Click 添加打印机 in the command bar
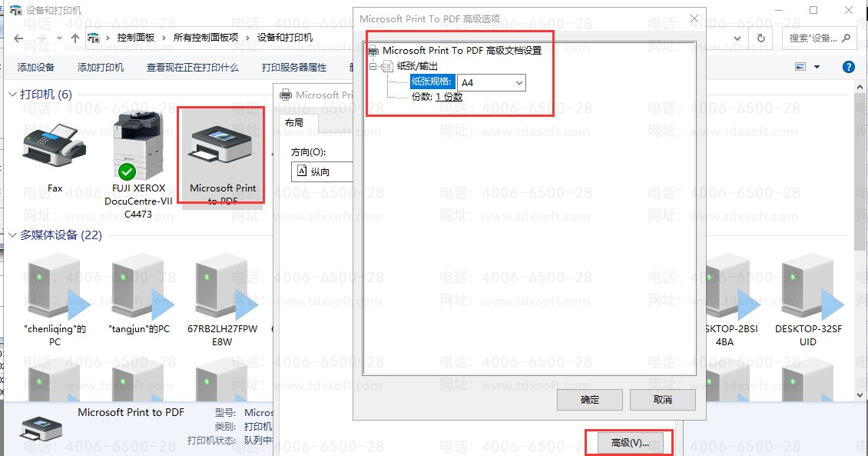868x456 pixels. point(101,68)
